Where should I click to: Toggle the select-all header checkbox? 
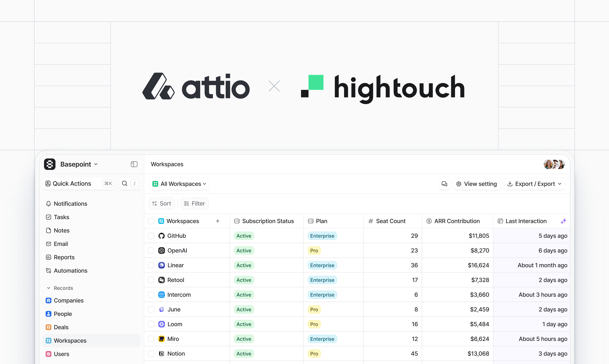point(151,221)
